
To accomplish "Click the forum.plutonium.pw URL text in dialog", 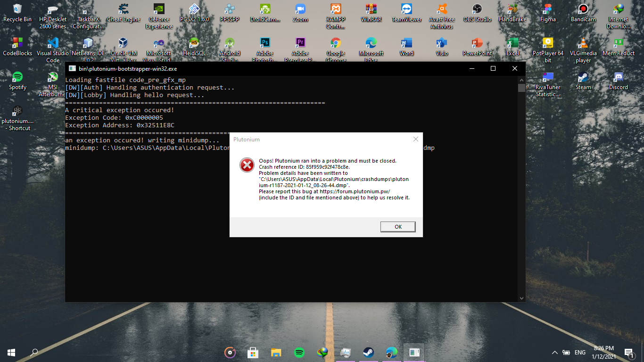I will (x=355, y=191).
